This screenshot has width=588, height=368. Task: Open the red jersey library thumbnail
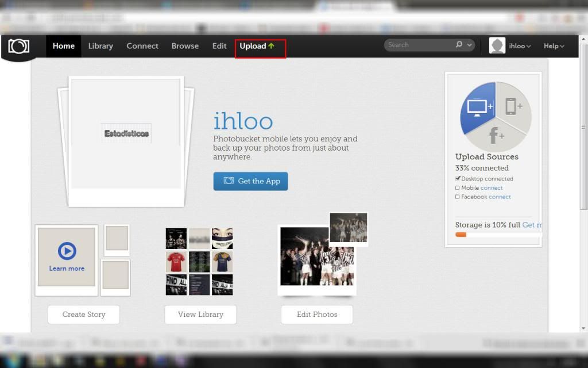click(176, 262)
